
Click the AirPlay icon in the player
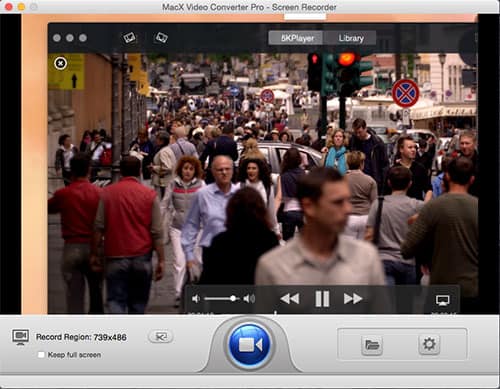coord(443,300)
